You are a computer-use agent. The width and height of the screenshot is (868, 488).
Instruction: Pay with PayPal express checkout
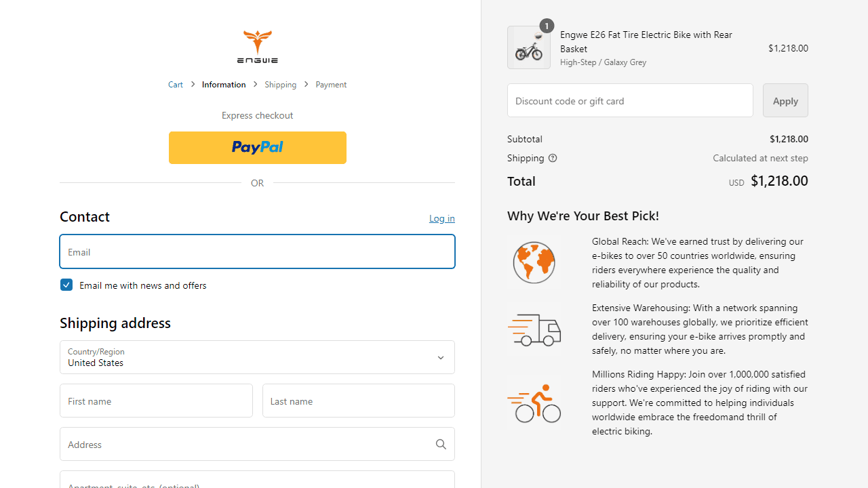coord(258,148)
